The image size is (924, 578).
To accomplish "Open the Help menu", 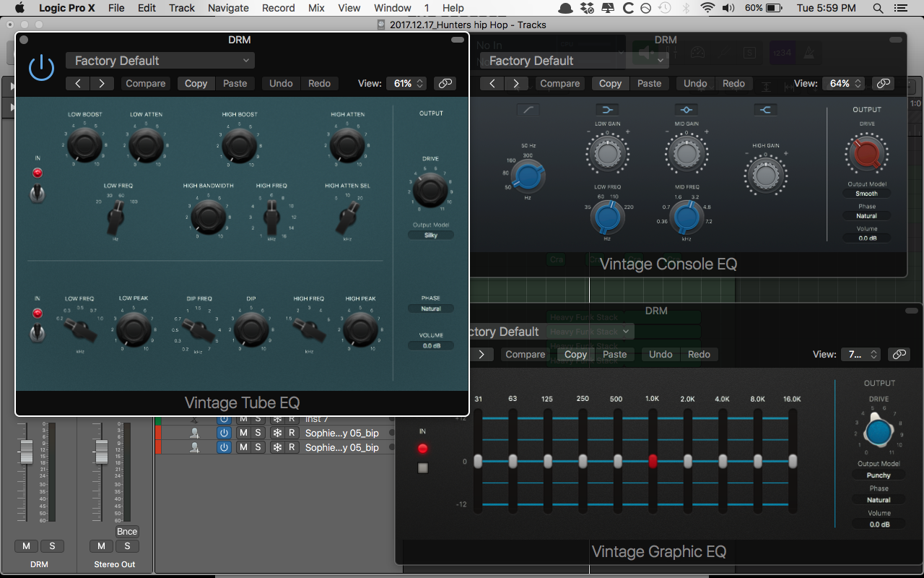I will pos(453,8).
